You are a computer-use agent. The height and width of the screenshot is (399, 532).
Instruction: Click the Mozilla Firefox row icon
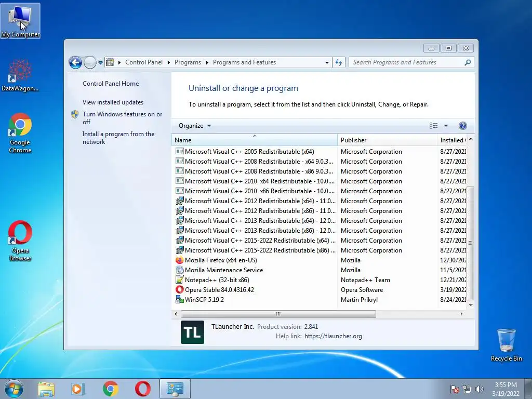[179, 260]
